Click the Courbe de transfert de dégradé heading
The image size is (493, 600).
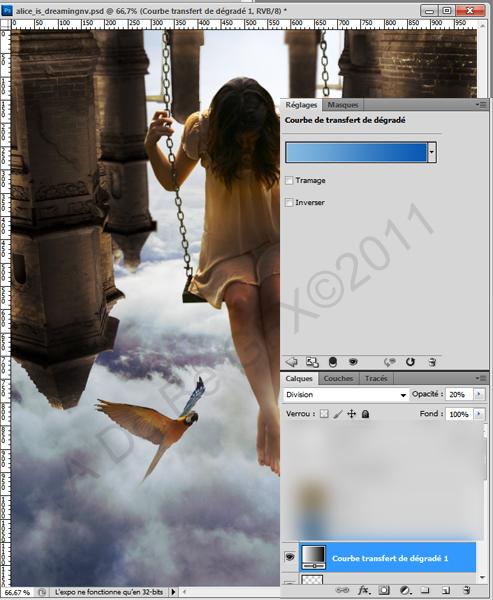click(x=345, y=120)
